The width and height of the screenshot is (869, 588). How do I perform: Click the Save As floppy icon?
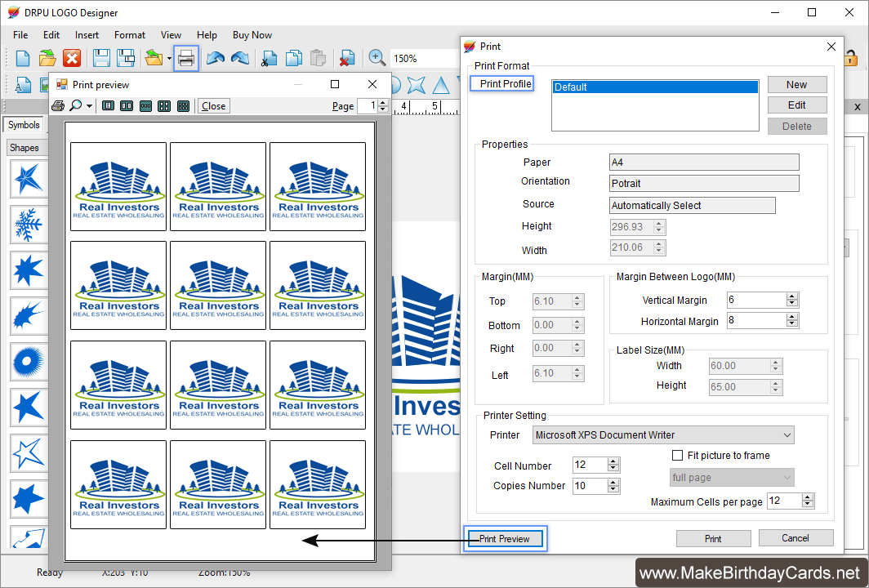click(126, 58)
